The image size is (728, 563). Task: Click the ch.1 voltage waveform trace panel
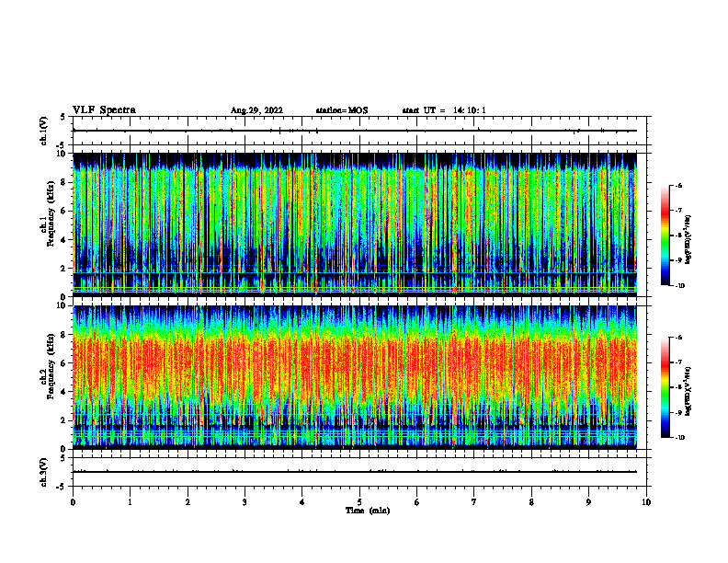pyautogui.click(x=359, y=131)
